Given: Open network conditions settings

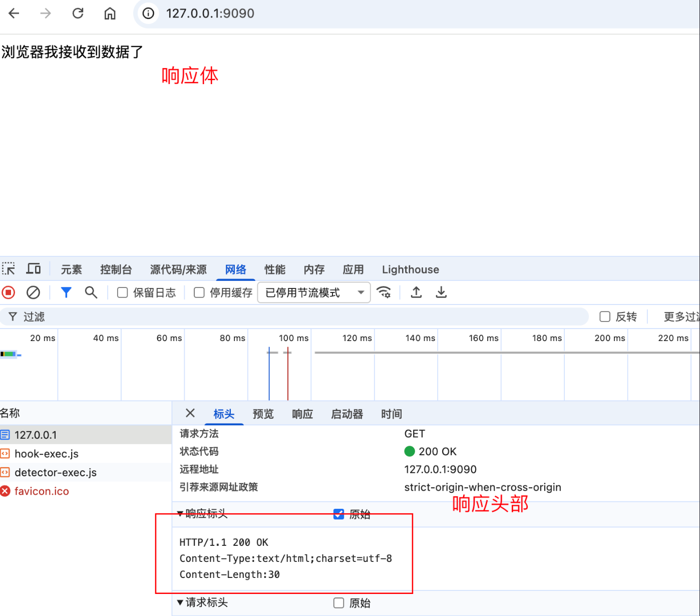Looking at the screenshot, I should click(x=384, y=292).
